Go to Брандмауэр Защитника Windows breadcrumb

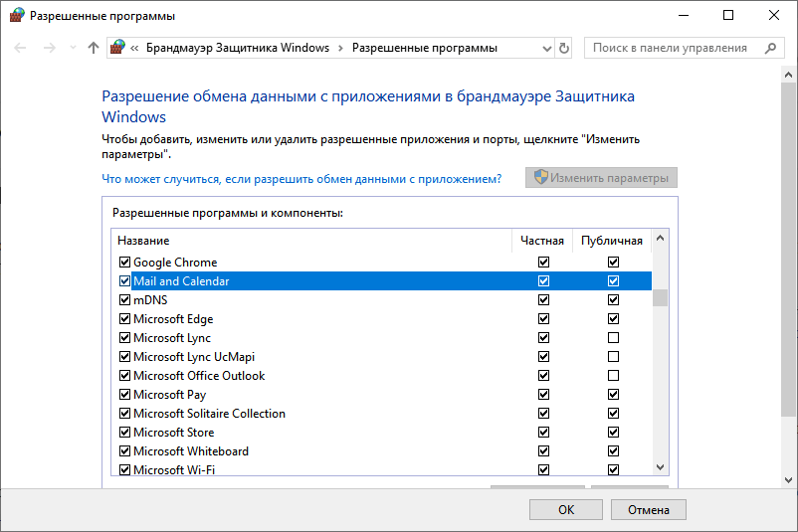coord(238,48)
